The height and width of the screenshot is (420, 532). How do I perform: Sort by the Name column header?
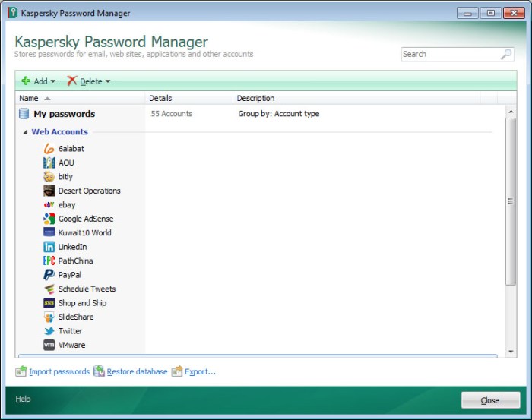(29, 98)
